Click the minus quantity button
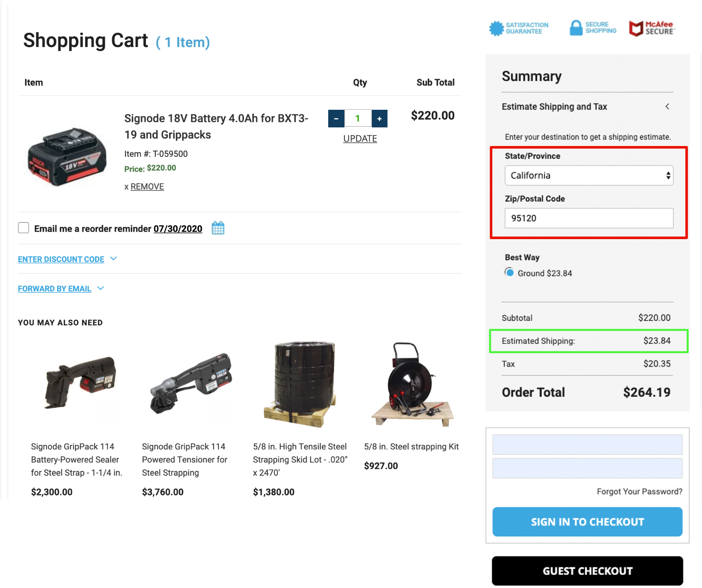 pos(336,119)
